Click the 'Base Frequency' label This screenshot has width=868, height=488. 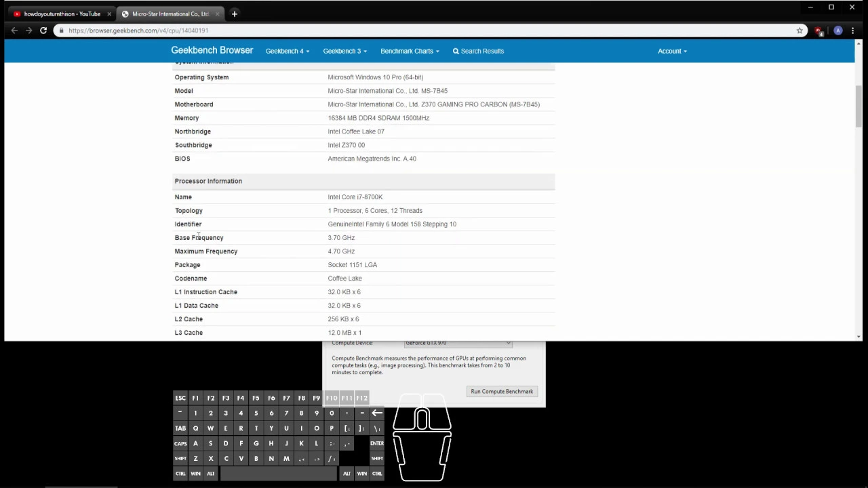pos(199,238)
